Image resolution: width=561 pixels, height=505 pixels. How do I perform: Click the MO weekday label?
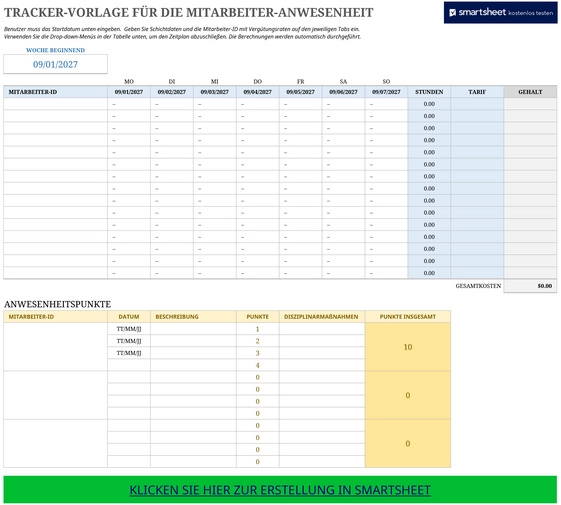coord(129,82)
